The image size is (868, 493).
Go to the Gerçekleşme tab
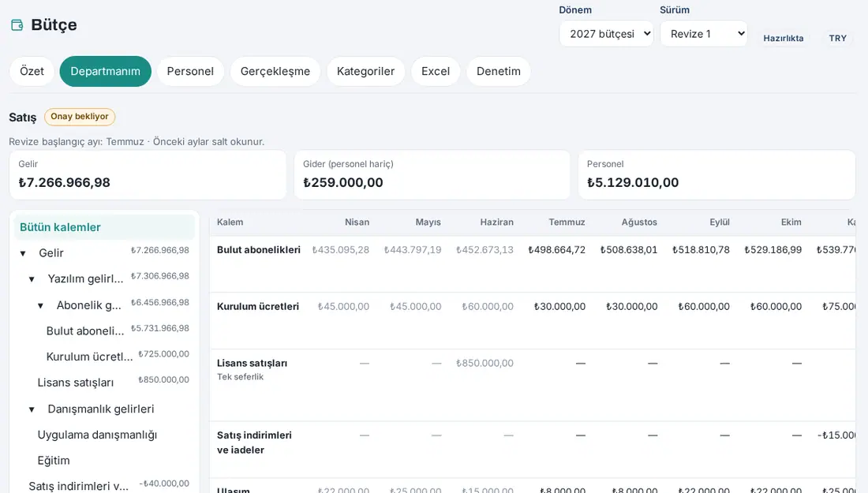tap(275, 71)
